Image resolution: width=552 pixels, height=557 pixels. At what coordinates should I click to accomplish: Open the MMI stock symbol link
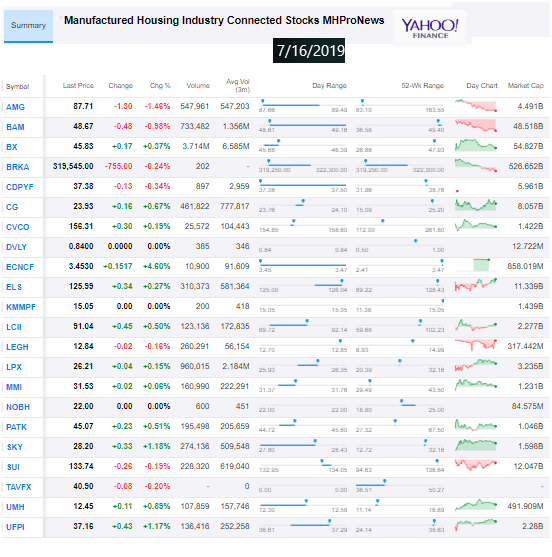[14, 387]
